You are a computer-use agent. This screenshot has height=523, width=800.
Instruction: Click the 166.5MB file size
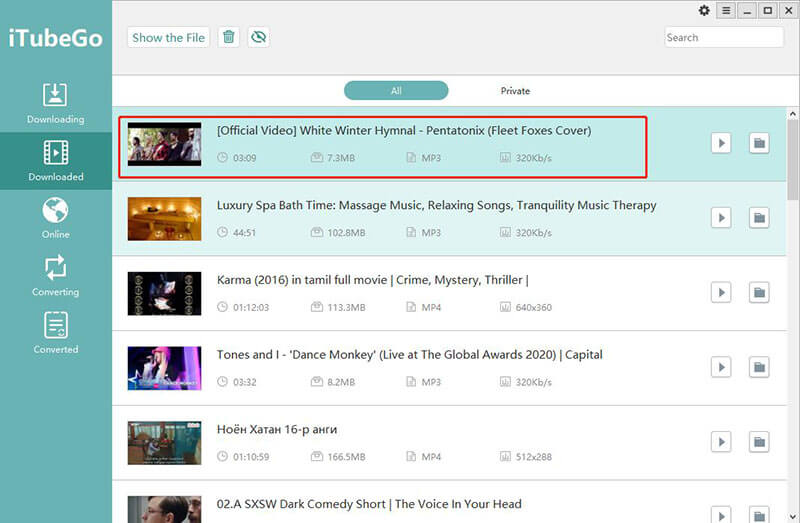(346, 457)
